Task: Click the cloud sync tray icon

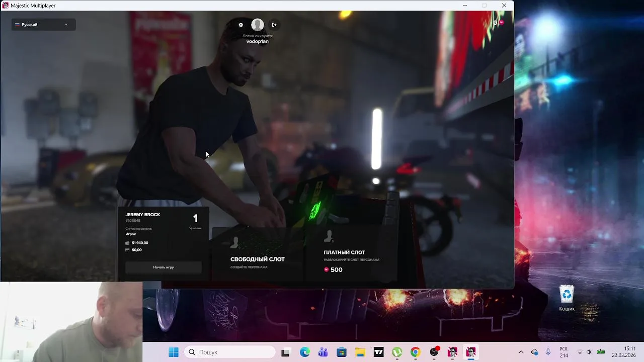Action: coord(534,352)
